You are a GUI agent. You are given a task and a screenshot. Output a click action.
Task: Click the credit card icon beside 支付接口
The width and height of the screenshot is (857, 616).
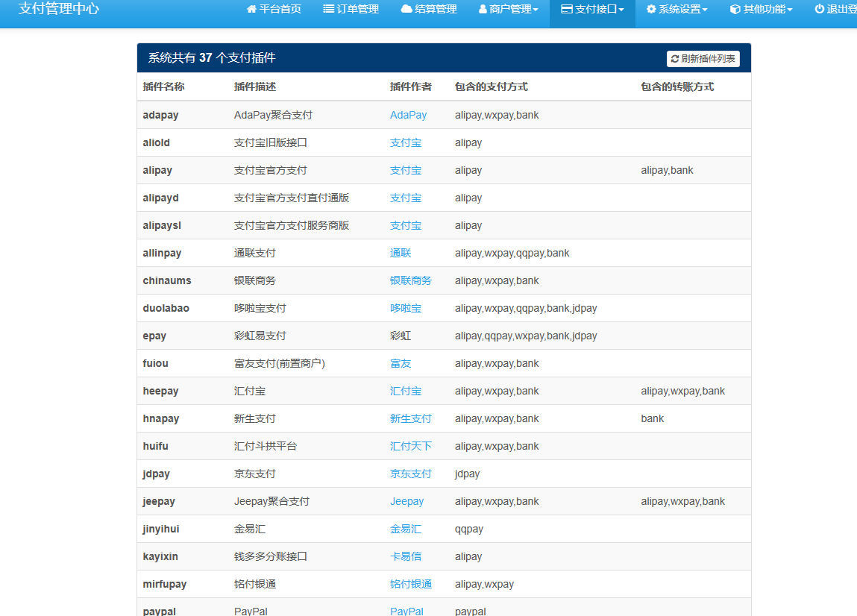tap(567, 9)
